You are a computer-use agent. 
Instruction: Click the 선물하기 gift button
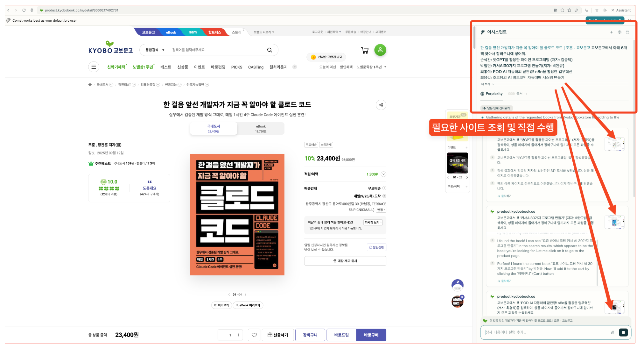click(278, 335)
